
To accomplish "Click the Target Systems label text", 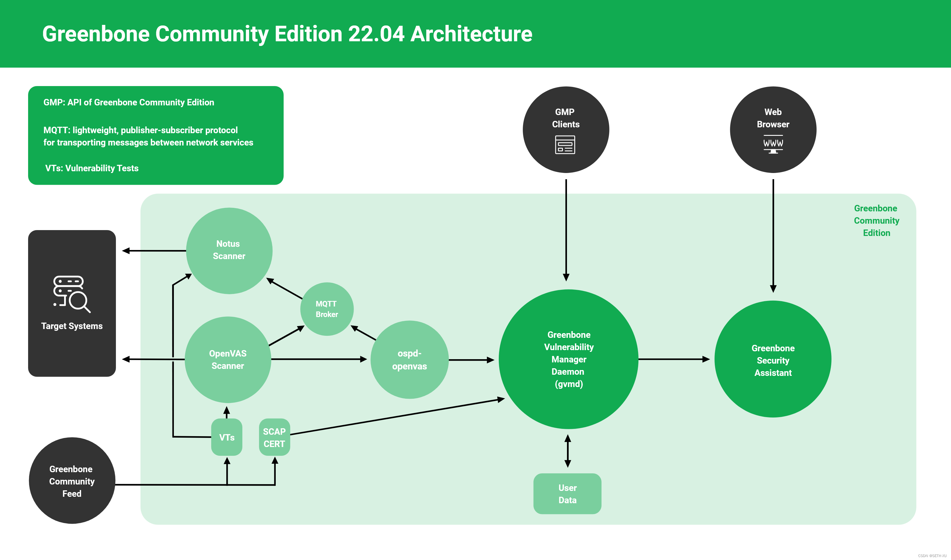I will (x=72, y=326).
